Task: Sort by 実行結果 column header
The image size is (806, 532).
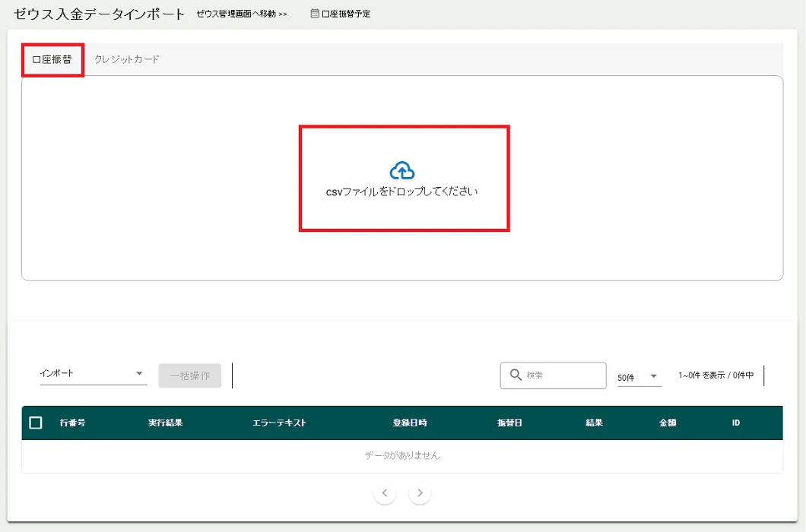Action: (166, 423)
